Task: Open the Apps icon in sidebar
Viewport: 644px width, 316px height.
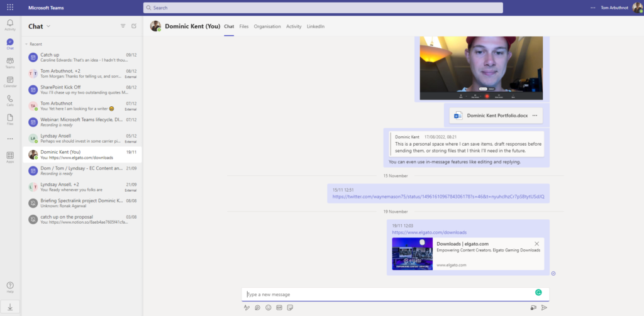Action: point(10,156)
